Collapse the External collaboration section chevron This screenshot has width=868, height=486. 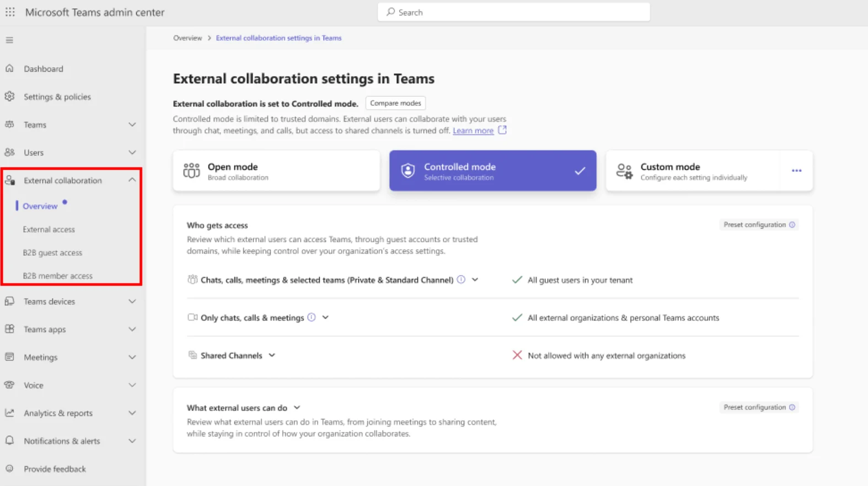(132, 180)
